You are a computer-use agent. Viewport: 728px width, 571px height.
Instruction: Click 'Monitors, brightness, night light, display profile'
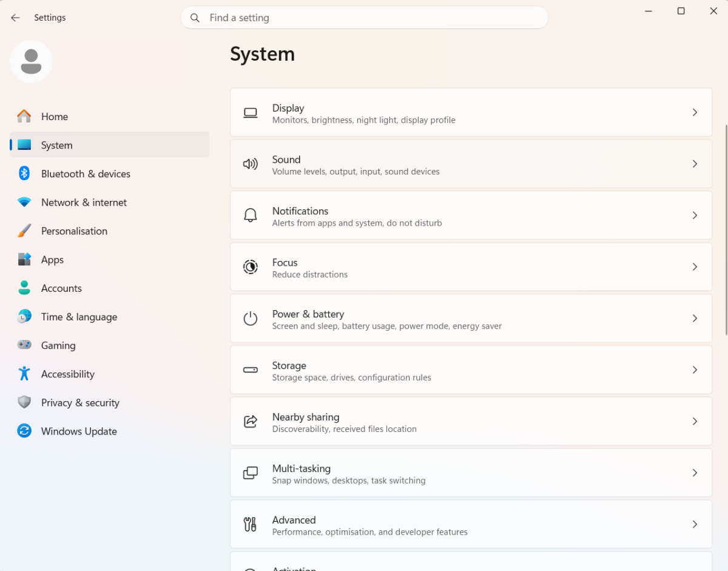pyautogui.click(x=364, y=120)
